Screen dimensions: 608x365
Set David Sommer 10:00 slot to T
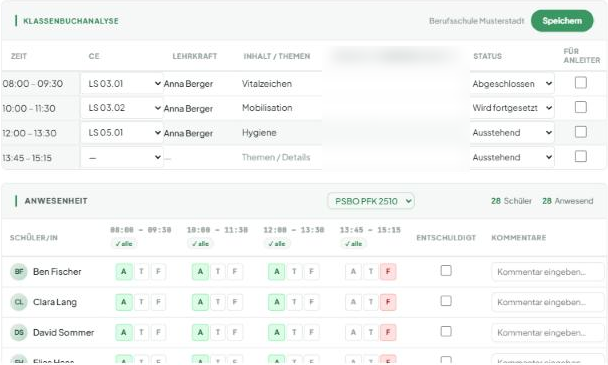click(218, 332)
